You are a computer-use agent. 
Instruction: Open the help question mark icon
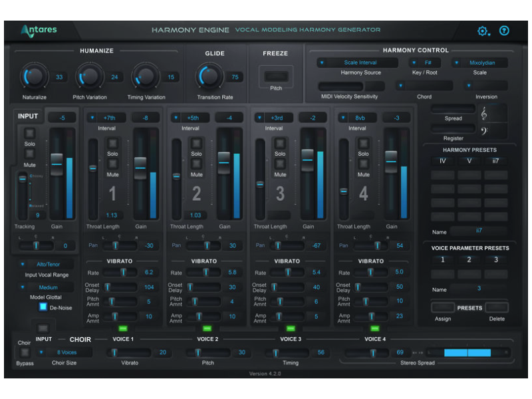(504, 31)
